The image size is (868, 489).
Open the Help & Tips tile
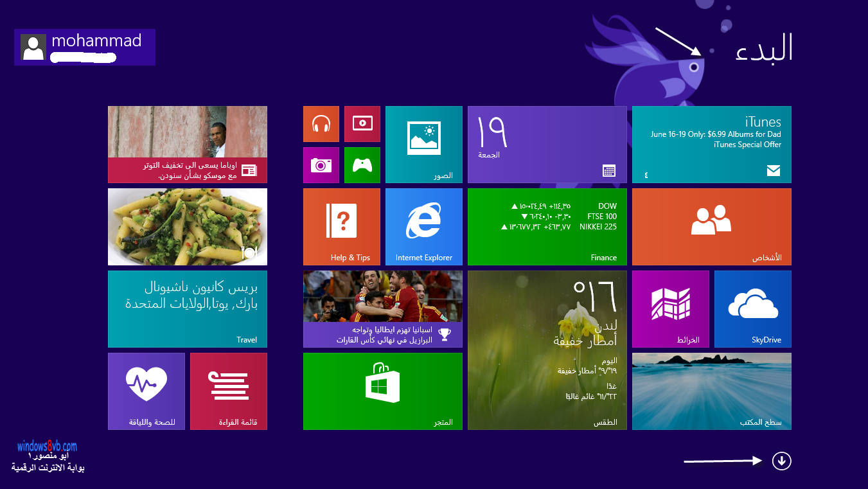tap(341, 226)
